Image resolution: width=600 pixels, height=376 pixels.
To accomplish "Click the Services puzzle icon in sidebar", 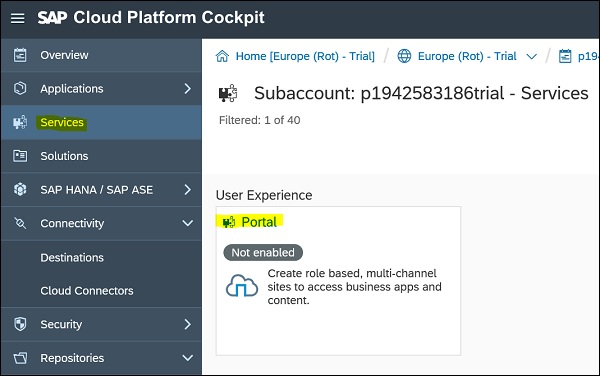I will tap(20, 122).
